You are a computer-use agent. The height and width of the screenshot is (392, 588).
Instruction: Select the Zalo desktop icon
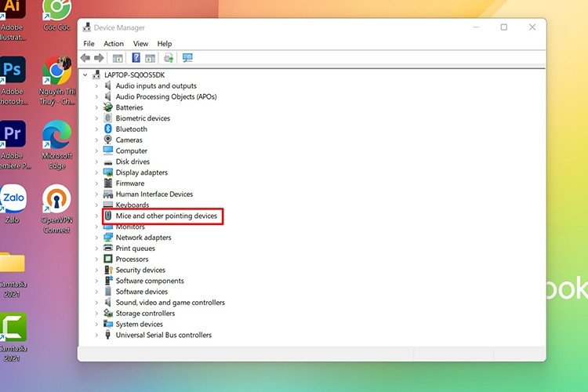tap(13, 198)
